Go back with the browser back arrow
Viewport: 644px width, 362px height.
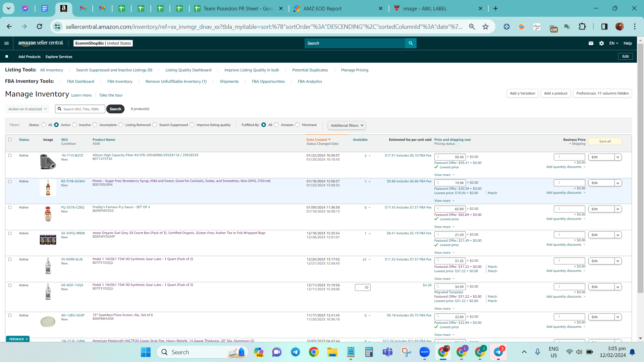pyautogui.click(x=9, y=26)
